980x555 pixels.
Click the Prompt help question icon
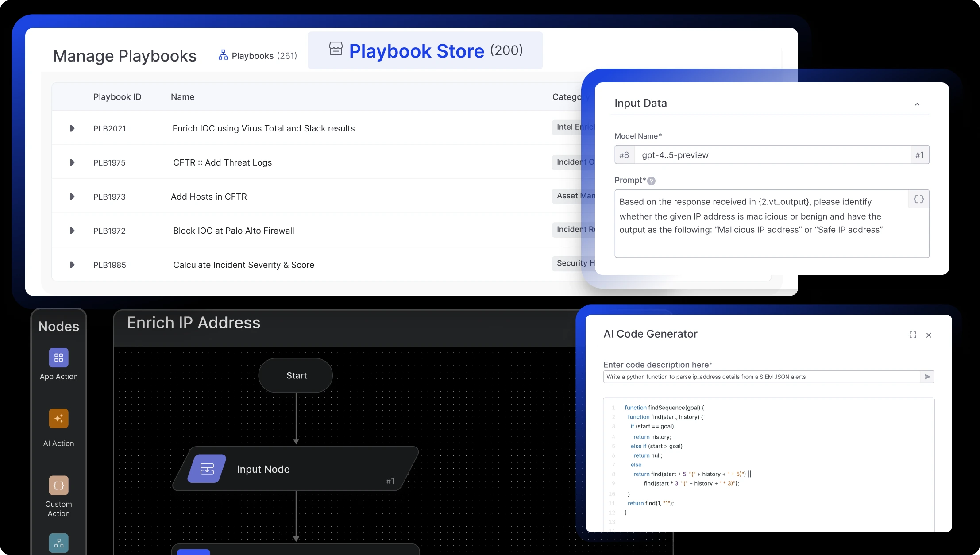click(651, 181)
